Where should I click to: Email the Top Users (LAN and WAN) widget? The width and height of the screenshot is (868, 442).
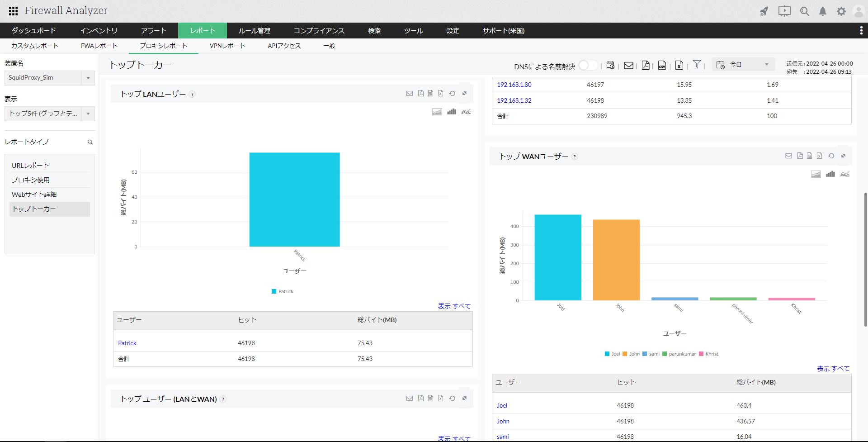pos(410,399)
